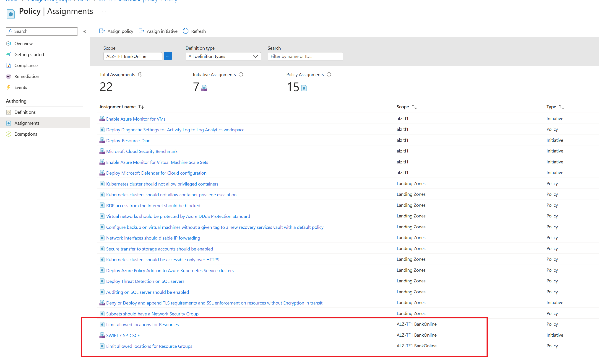Screen dimensions: 599x364
Task: Go to the Exemptions page
Action: coord(26,134)
